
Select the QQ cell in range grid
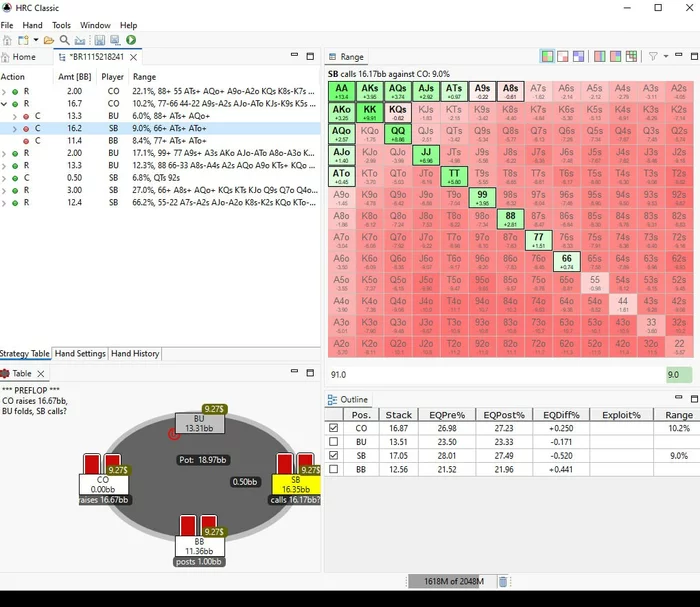point(398,134)
